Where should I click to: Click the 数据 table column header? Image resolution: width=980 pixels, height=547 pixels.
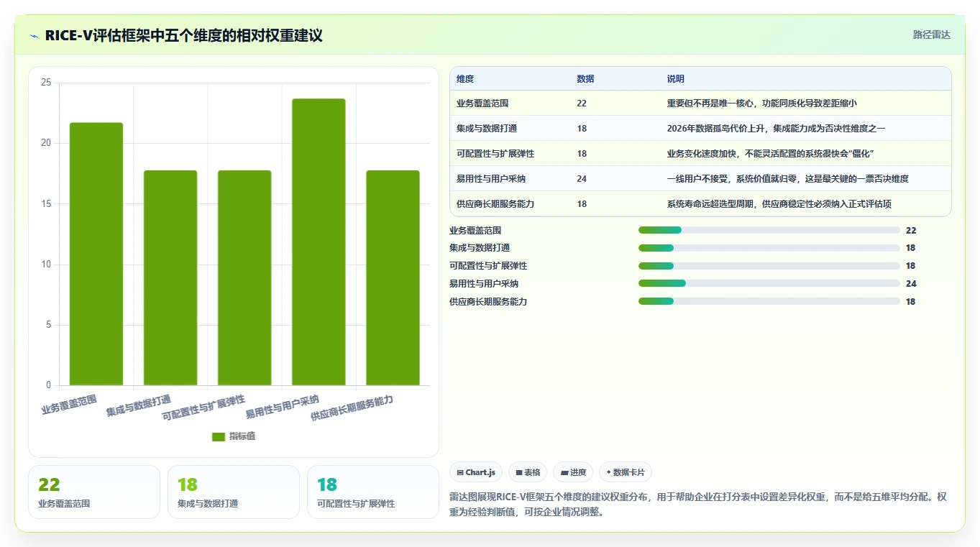(585, 79)
